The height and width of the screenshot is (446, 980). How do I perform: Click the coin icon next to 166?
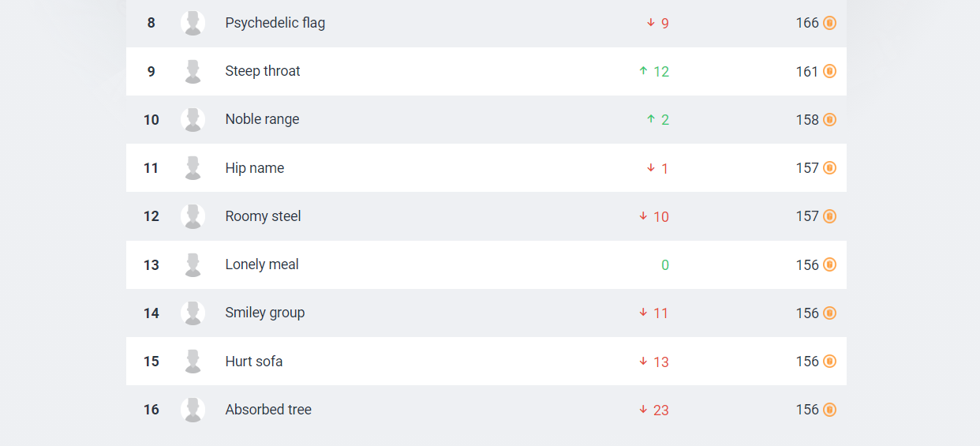[x=829, y=23]
